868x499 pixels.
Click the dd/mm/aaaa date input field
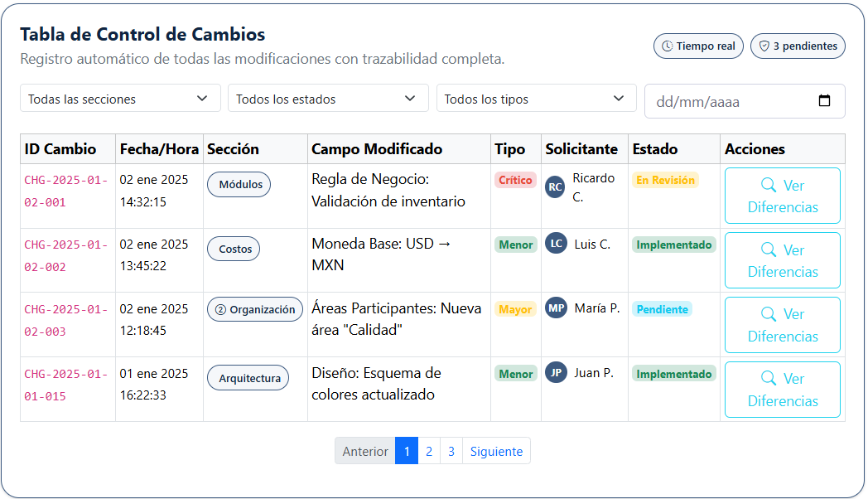745,101
